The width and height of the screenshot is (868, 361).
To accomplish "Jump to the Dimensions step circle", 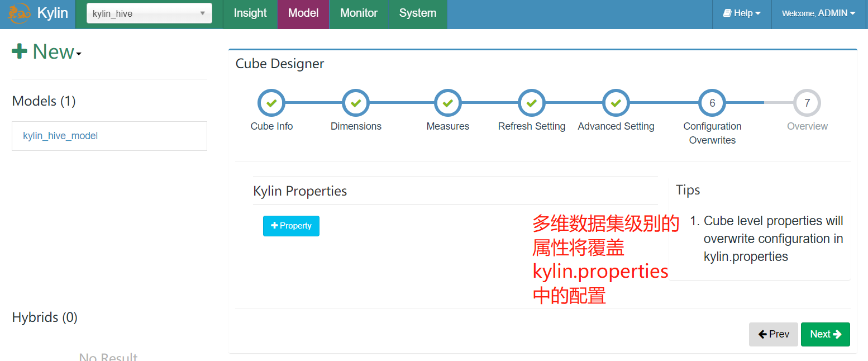I will 356,103.
